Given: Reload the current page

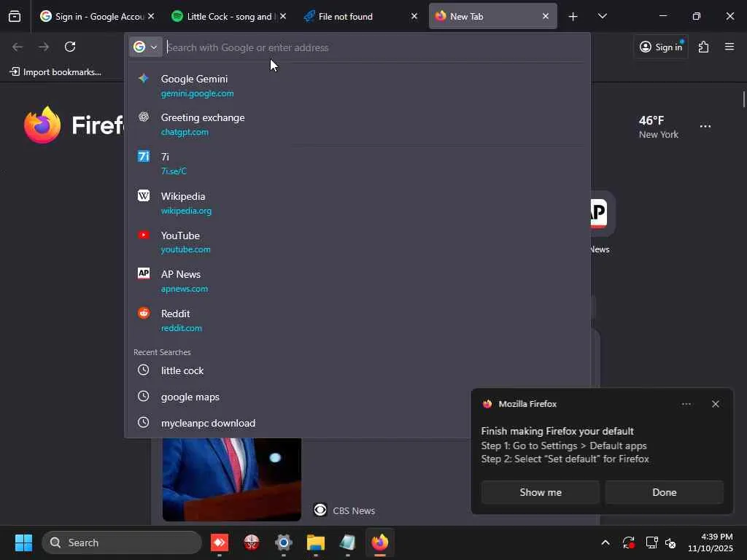Looking at the screenshot, I should point(70,47).
